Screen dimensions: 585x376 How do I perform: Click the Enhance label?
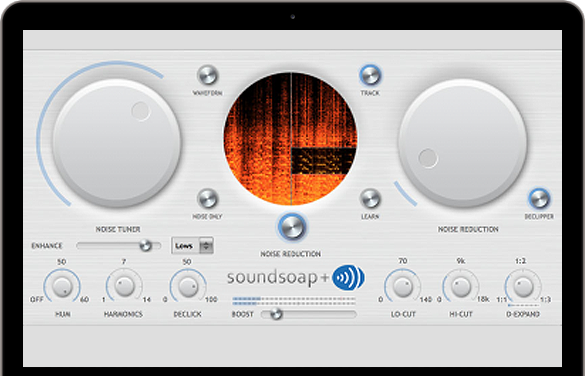click(47, 246)
